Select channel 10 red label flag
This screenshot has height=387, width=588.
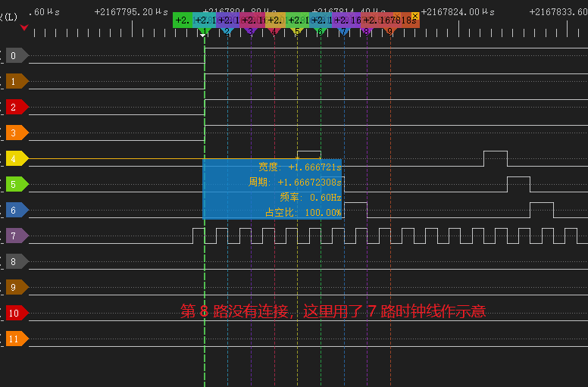pyautogui.click(x=17, y=314)
